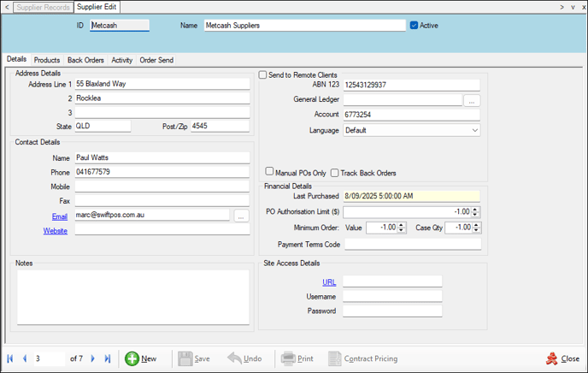Jump to the last supplier record

tap(107, 358)
